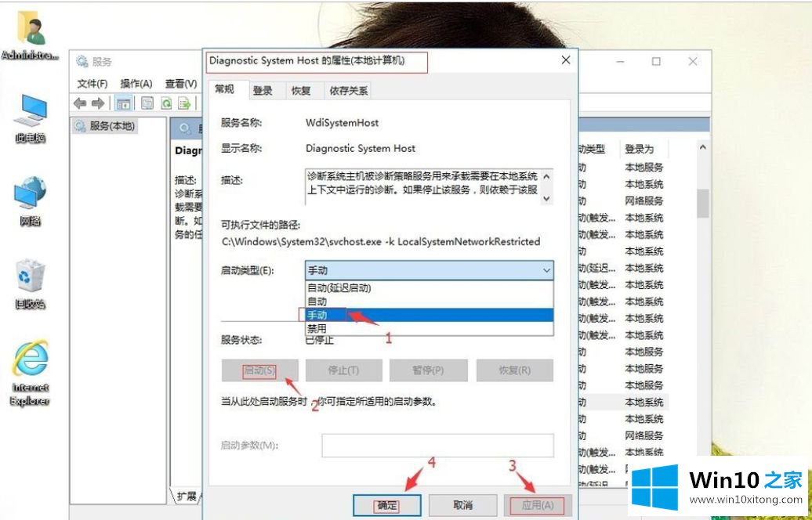Select 自动(延迟启动) from startup type list
The height and width of the screenshot is (520, 812).
(x=339, y=287)
